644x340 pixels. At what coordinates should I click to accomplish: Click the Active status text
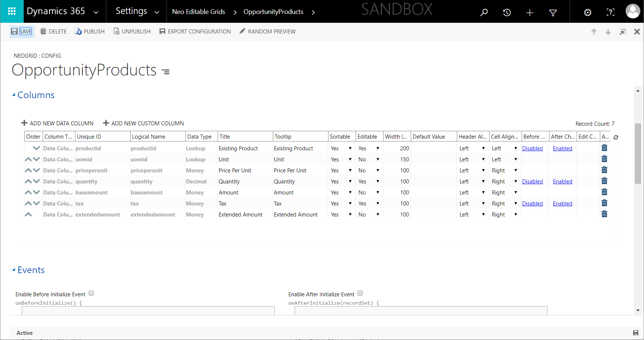pos(25,333)
